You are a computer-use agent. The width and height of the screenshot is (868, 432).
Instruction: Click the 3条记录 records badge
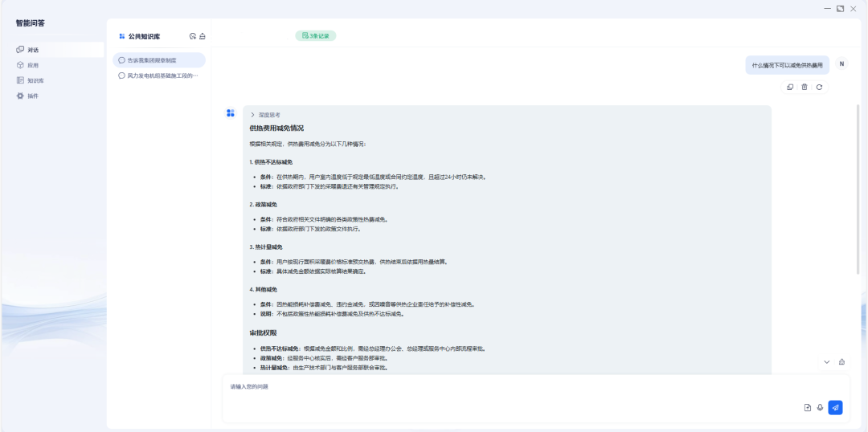click(315, 36)
